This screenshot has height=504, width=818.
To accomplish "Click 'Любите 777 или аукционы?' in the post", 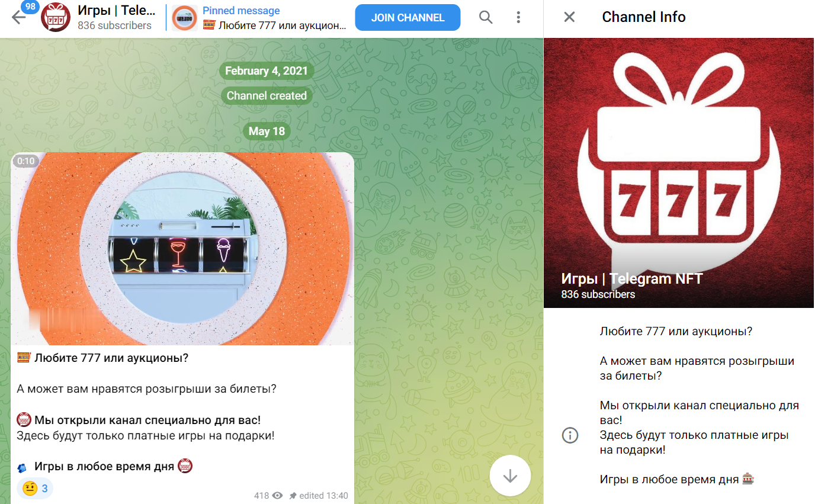I will tap(111, 358).
